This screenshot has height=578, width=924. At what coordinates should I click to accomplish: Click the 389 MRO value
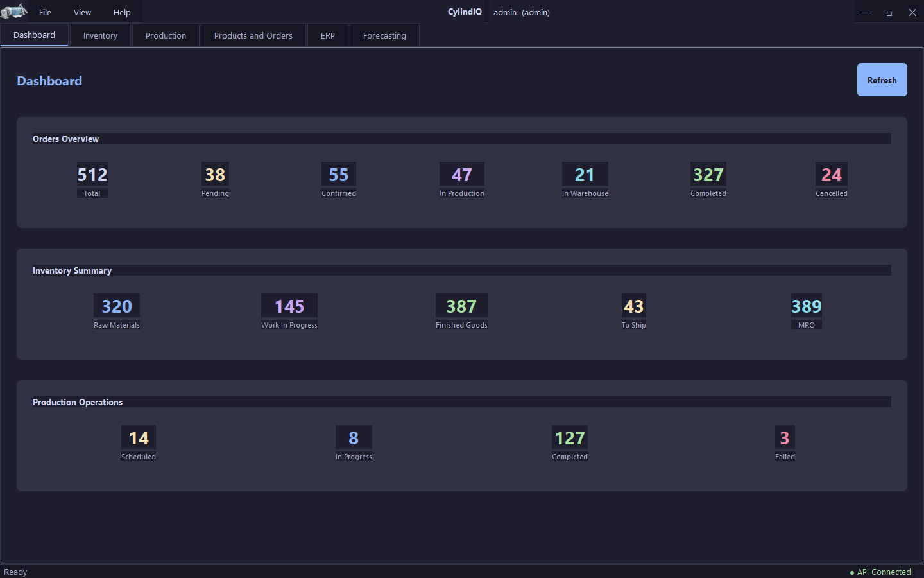(x=807, y=306)
